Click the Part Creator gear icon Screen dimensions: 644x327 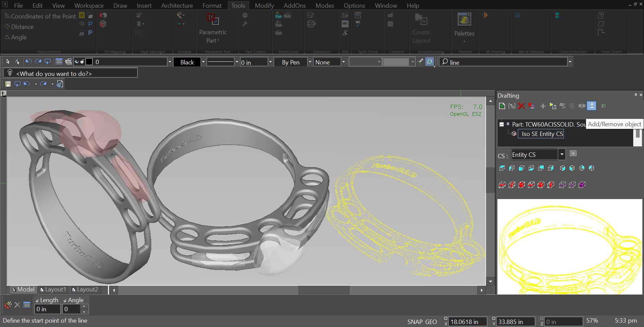pyautogui.click(x=245, y=15)
